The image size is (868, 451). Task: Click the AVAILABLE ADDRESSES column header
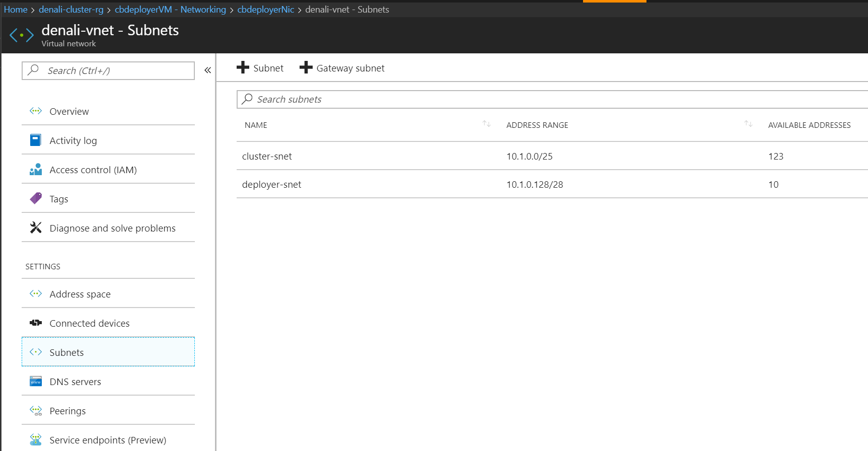(810, 125)
